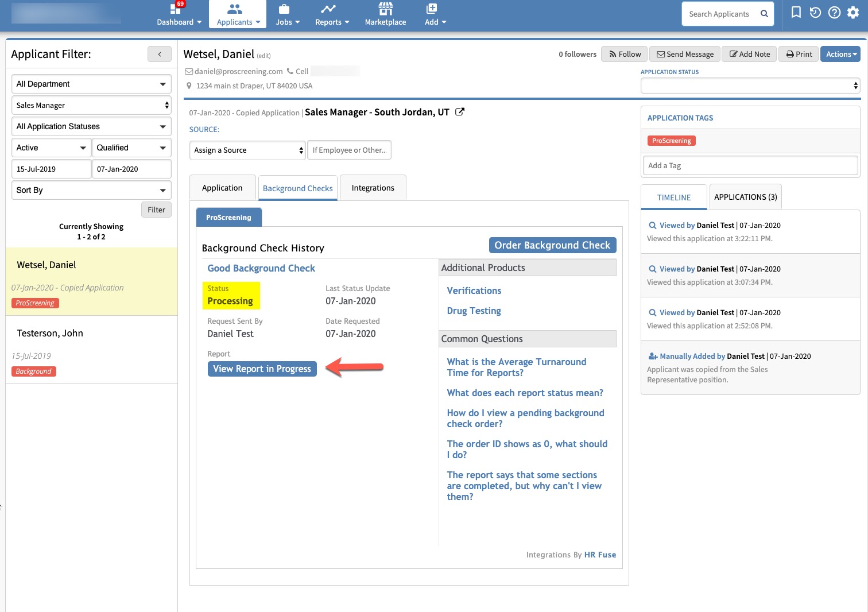Expand the Sort By dropdown

click(91, 190)
